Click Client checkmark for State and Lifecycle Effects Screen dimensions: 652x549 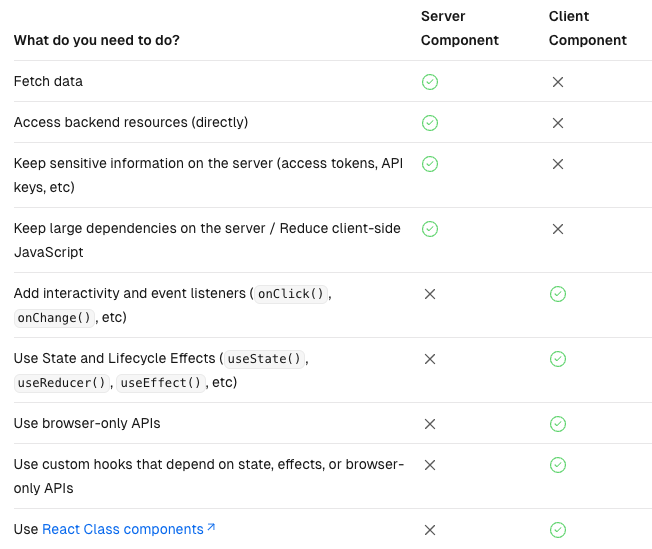click(558, 359)
